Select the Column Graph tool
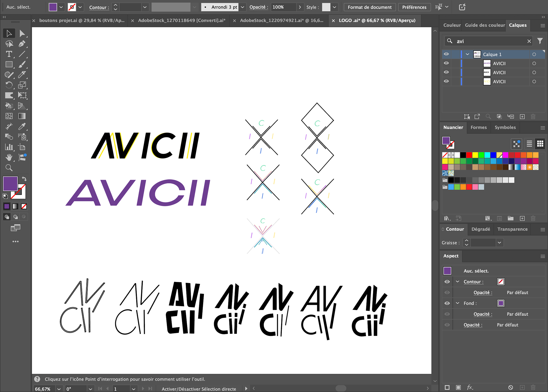548x392 pixels. pyautogui.click(x=9, y=147)
